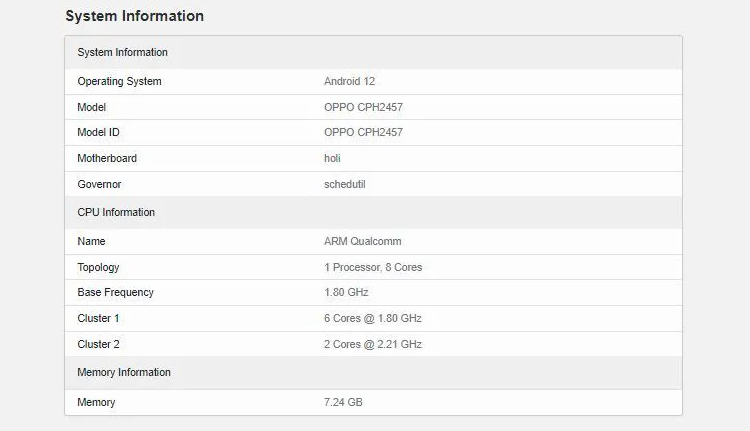
Task: Click the System Information table header
Action: (x=122, y=52)
